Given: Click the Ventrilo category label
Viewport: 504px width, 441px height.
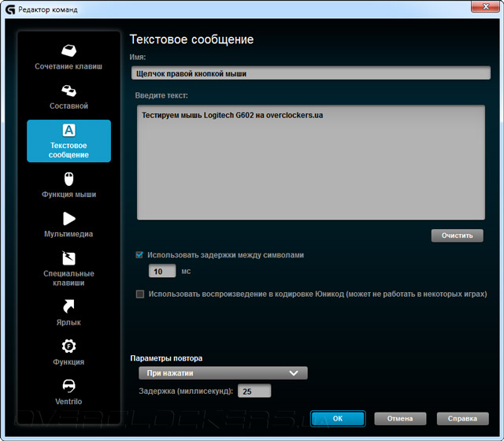Looking at the screenshot, I should click(69, 402).
